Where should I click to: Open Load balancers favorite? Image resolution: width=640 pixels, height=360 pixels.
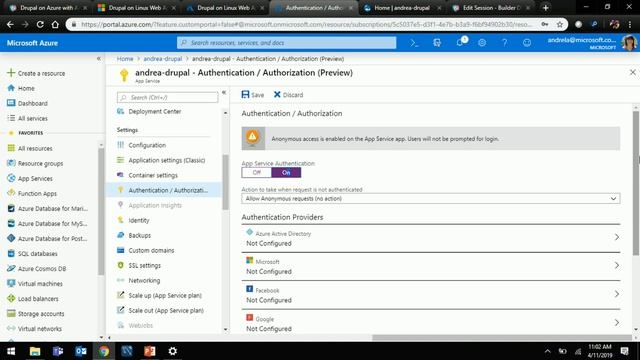click(38, 299)
